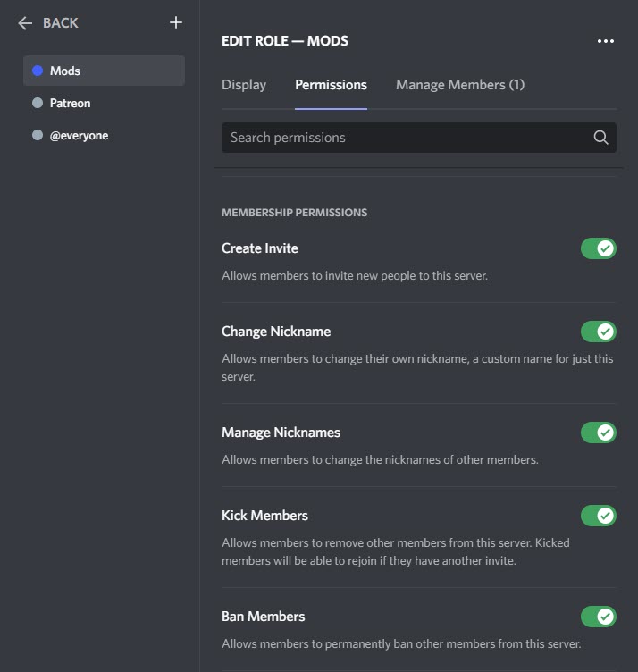Click 'Allows members to permanently ban' description

coord(401,643)
